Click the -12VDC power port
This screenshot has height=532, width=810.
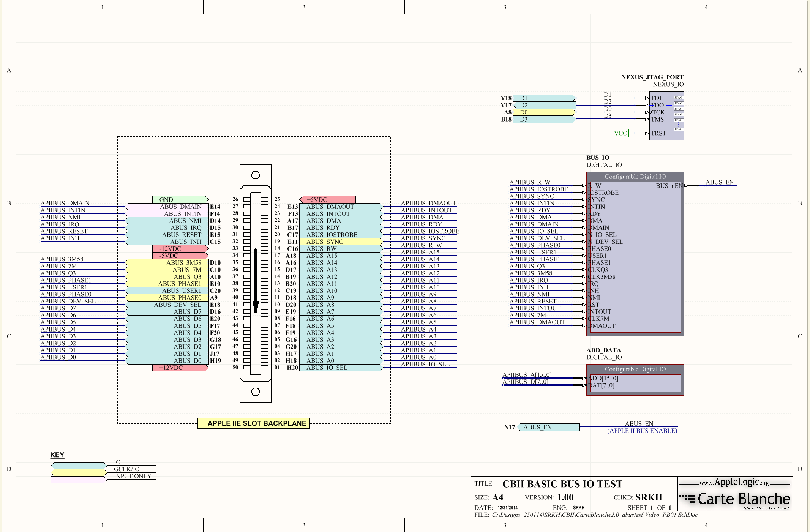[180, 249]
